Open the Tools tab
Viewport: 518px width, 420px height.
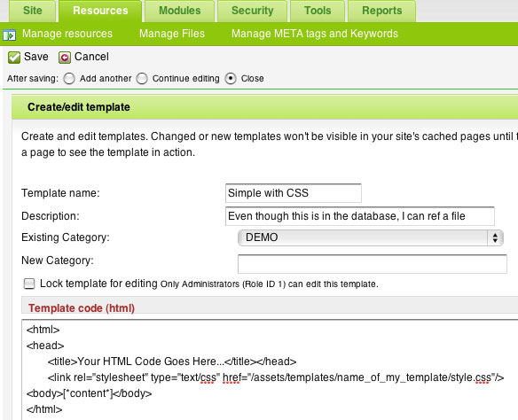pos(318,11)
